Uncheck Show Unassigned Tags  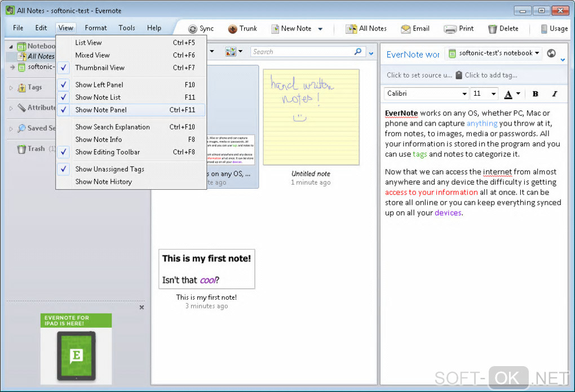[131, 169]
